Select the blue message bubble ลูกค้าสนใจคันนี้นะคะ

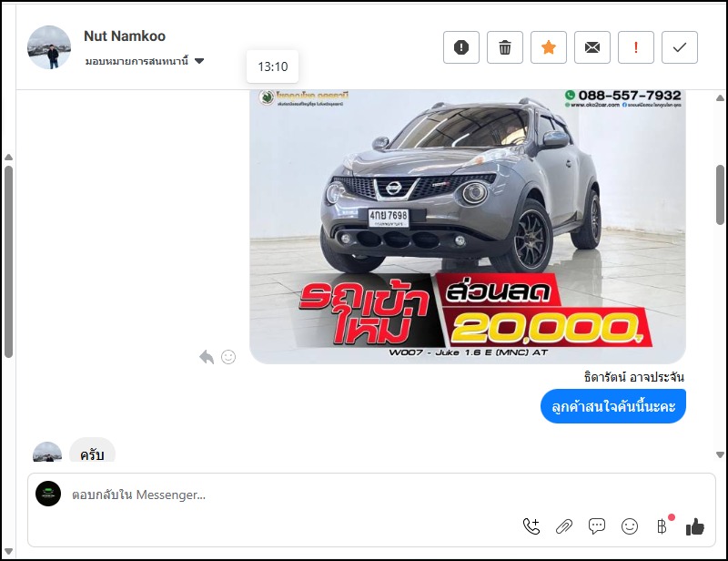(612, 406)
